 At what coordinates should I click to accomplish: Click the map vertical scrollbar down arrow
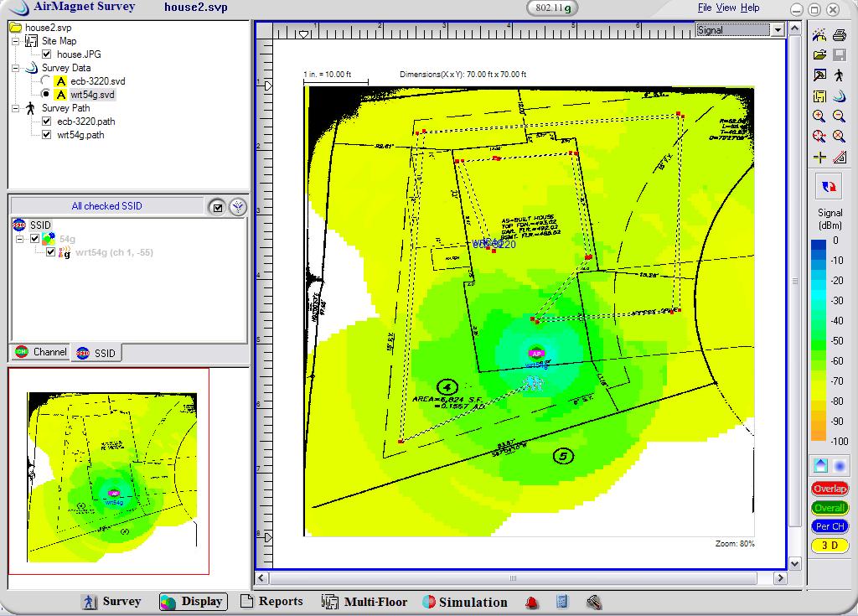click(795, 563)
